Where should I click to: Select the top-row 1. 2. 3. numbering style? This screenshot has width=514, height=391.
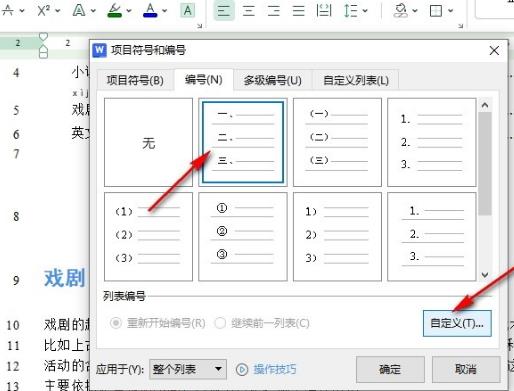coord(432,142)
